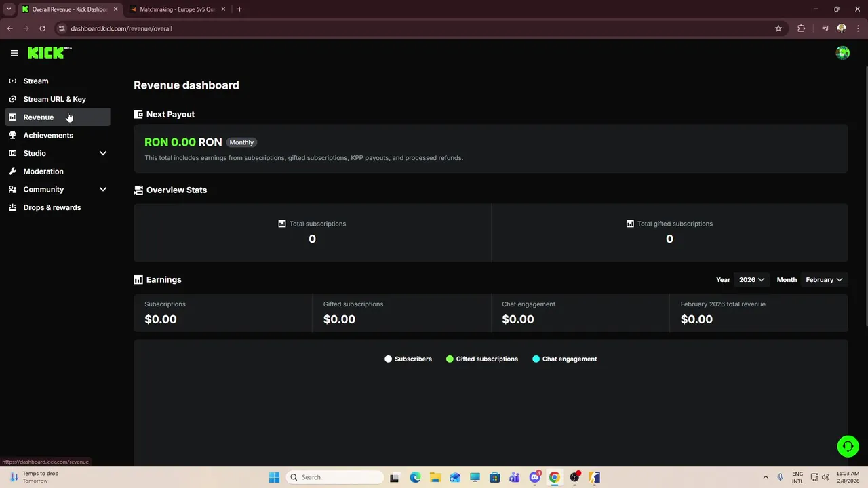Open the Year 2026 dropdown
Image resolution: width=868 pixels, height=488 pixels.
751,279
